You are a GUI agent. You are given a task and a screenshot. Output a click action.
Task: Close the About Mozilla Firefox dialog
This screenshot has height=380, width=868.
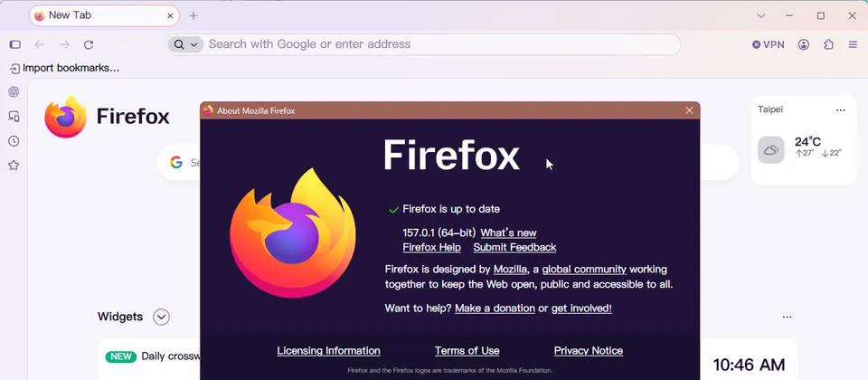pos(689,110)
